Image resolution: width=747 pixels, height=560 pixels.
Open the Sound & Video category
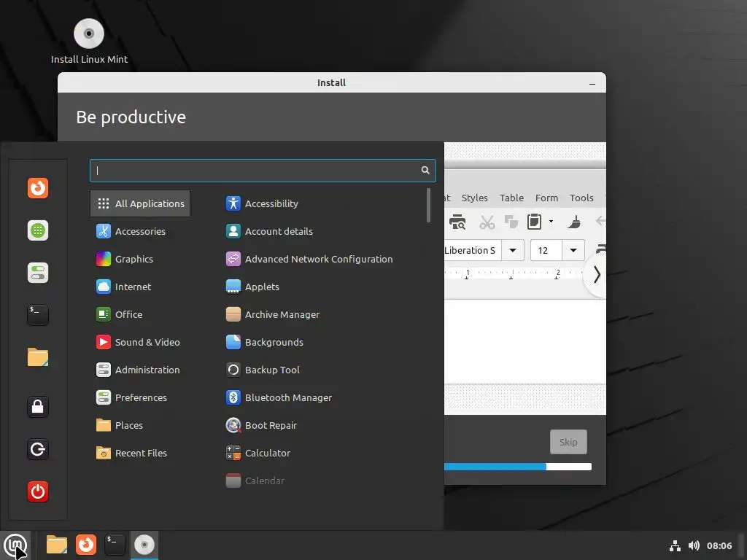coord(140,342)
